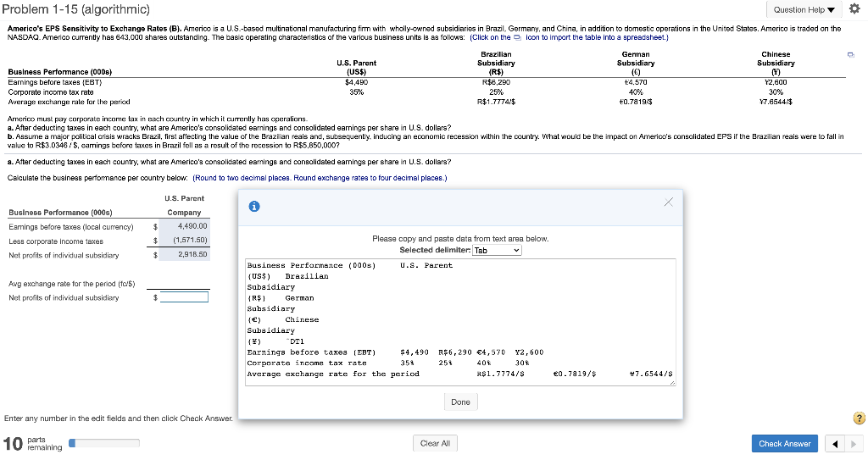This screenshot has height=460, width=868.
Task: Click the ¥7.6544/$ exchange rate cell
Action: click(776, 102)
